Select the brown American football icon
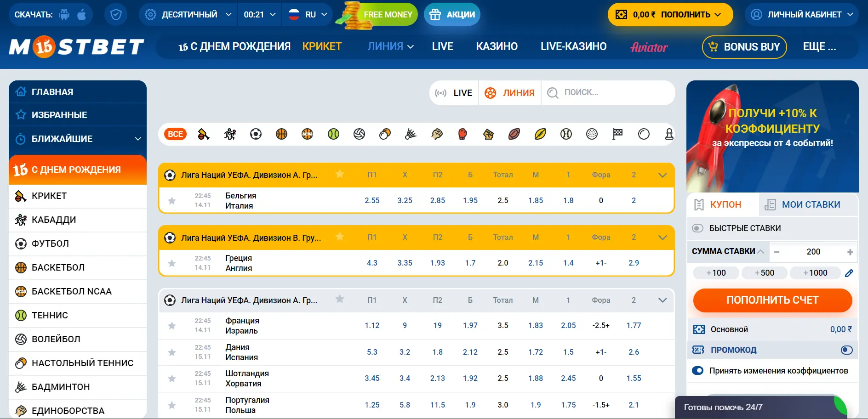This screenshot has width=868, height=419. (514, 134)
